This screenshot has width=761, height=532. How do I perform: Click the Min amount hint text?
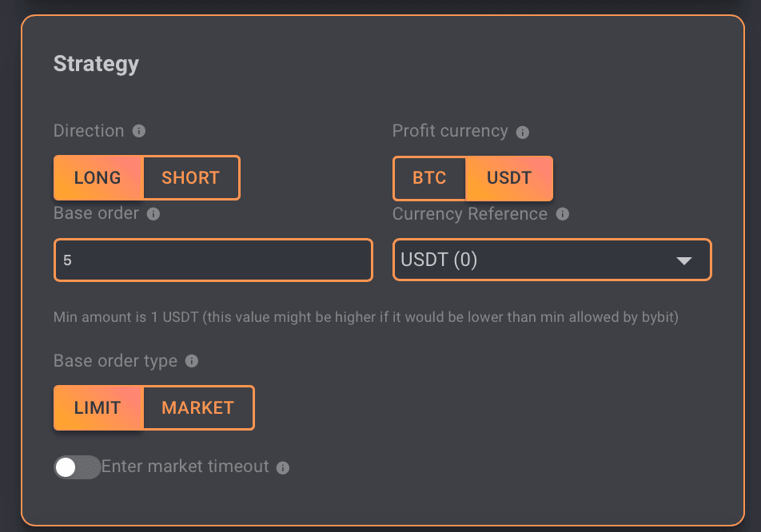[x=365, y=317]
